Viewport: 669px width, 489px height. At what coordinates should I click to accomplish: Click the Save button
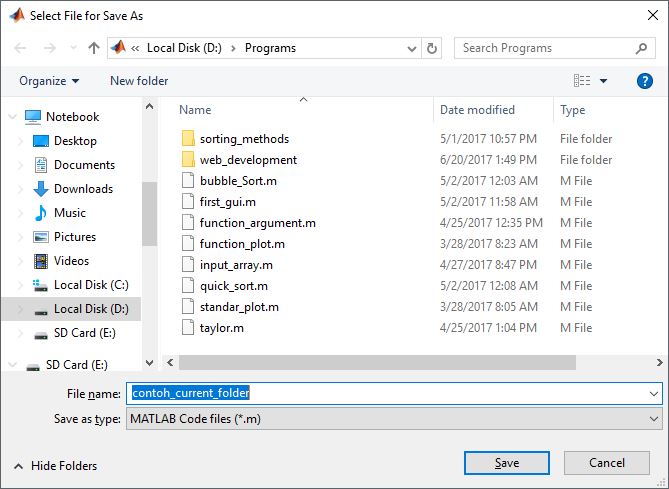click(507, 463)
